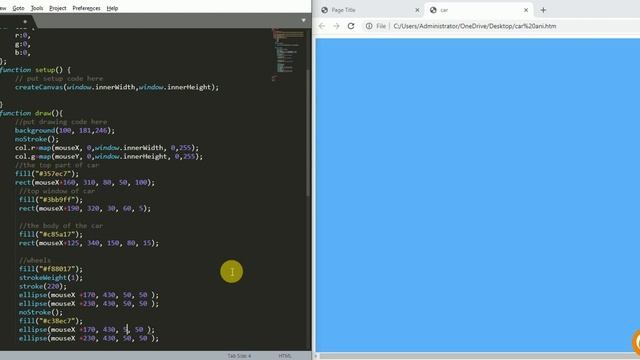Open the Project menu
Viewport: 640px width, 360px height.
[x=58, y=8]
